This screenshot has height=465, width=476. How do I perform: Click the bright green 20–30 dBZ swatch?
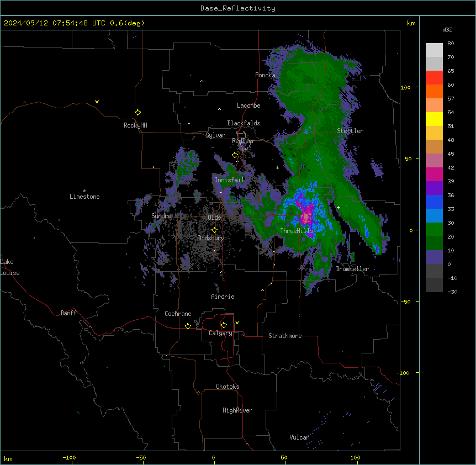[434, 230]
